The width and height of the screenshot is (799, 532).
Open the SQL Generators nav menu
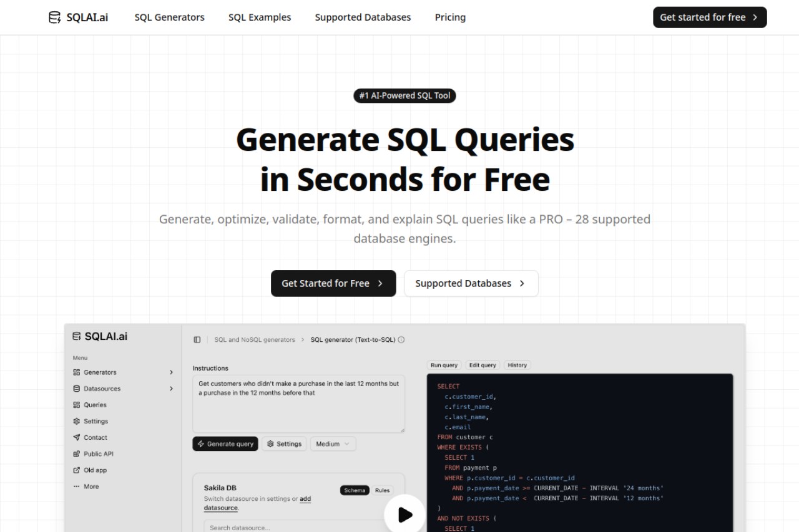pyautogui.click(x=170, y=17)
